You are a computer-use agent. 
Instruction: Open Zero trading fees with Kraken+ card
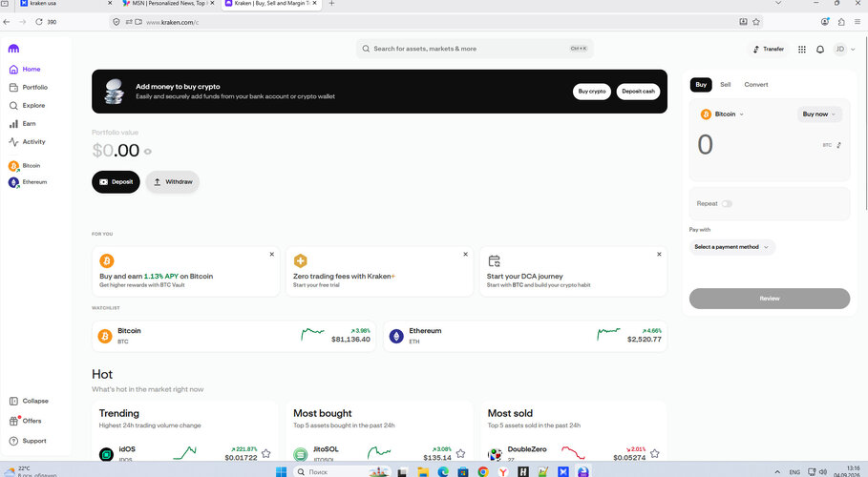tap(380, 272)
